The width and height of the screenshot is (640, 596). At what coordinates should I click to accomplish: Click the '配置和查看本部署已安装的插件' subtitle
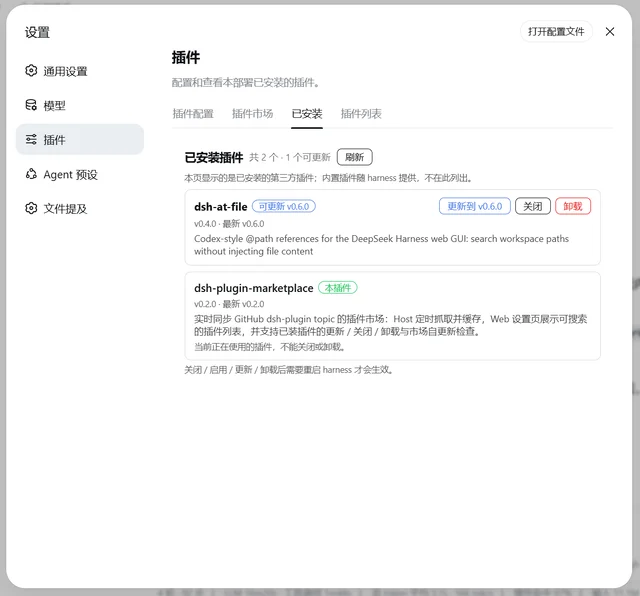pyautogui.click(x=245, y=83)
